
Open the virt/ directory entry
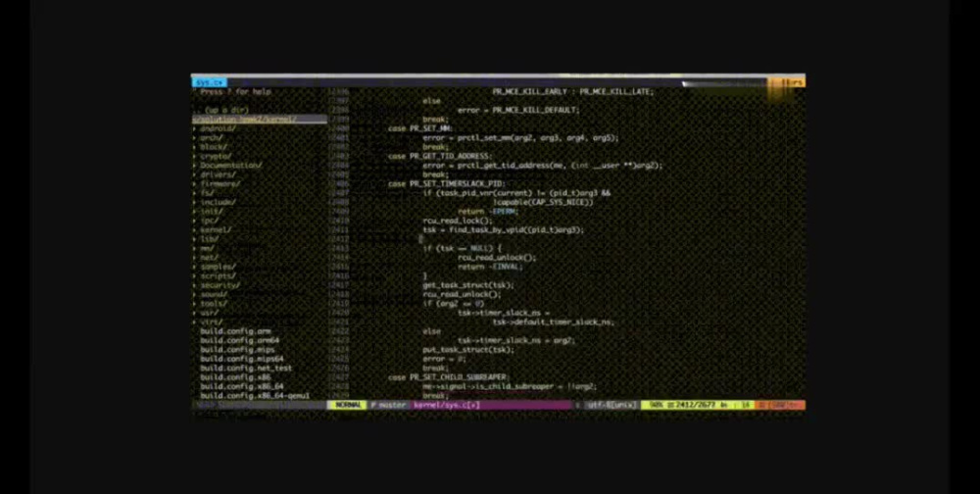tap(212, 322)
